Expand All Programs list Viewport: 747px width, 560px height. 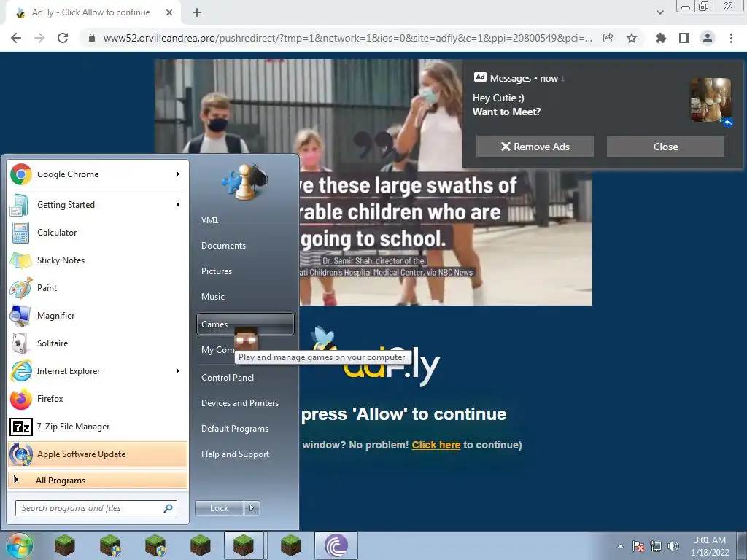98,481
